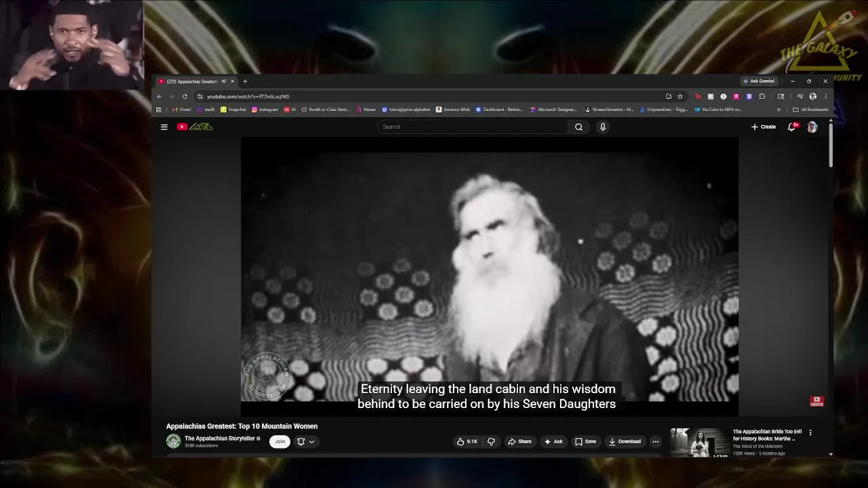Like the video (9.1K)

[467, 441]
